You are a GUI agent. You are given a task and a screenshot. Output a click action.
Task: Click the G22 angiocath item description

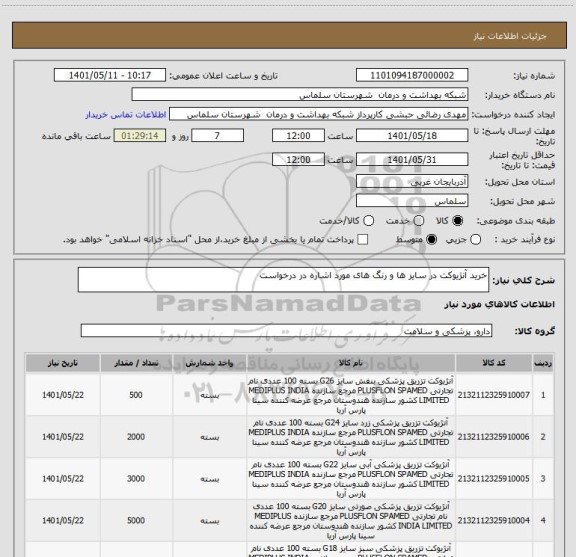point(351,479)
